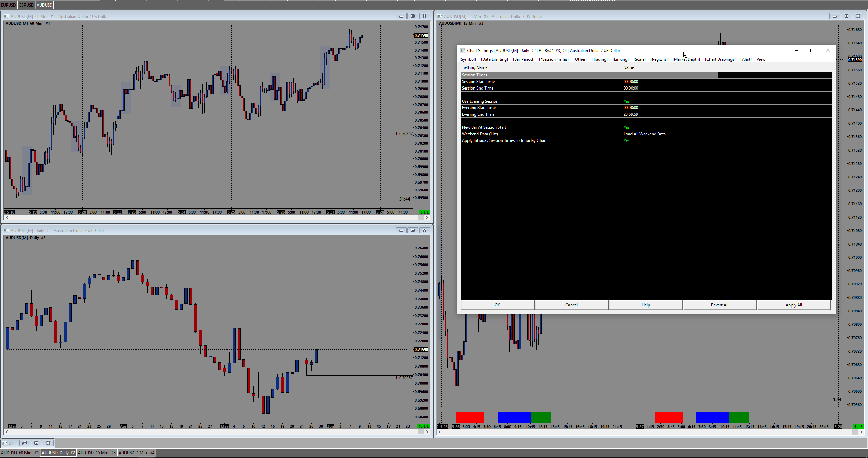Screen dimensions: 868x458
Task: Maximize the minimized AU... chart window
Action: coord(36,443)
